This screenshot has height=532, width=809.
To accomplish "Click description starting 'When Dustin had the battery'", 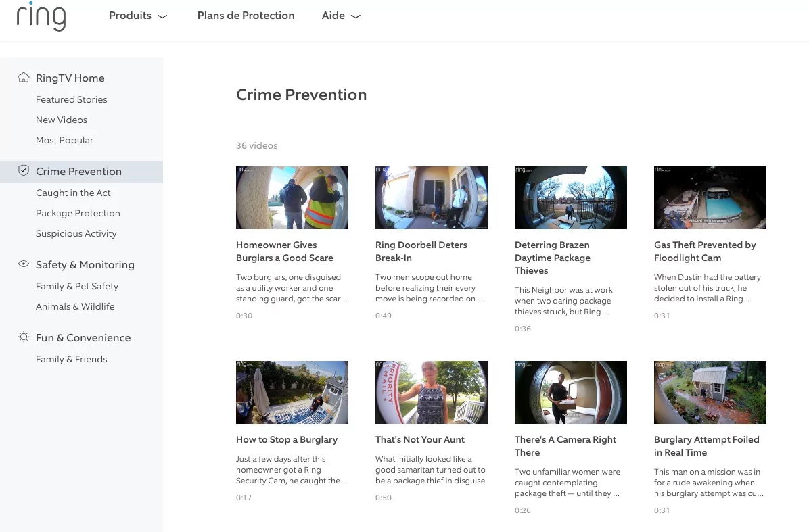I will pos(708,288).
